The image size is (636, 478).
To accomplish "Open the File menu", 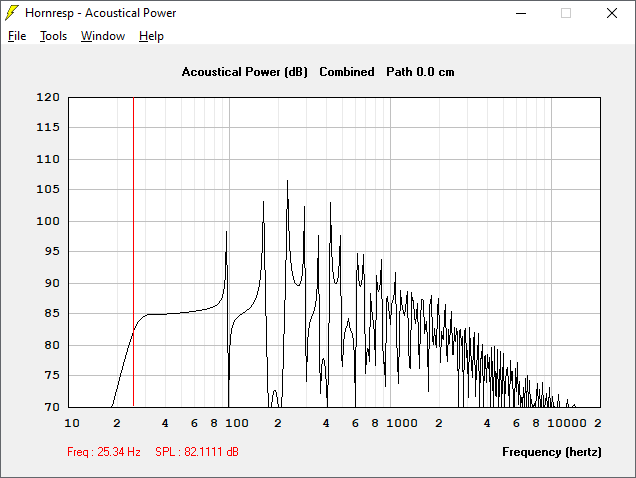I will 17,36.
